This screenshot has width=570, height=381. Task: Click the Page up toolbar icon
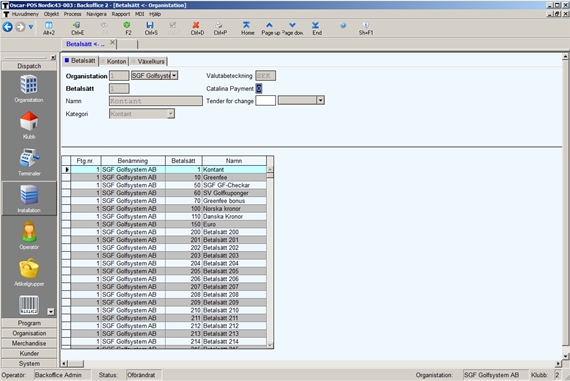click(x=269, y=25)
